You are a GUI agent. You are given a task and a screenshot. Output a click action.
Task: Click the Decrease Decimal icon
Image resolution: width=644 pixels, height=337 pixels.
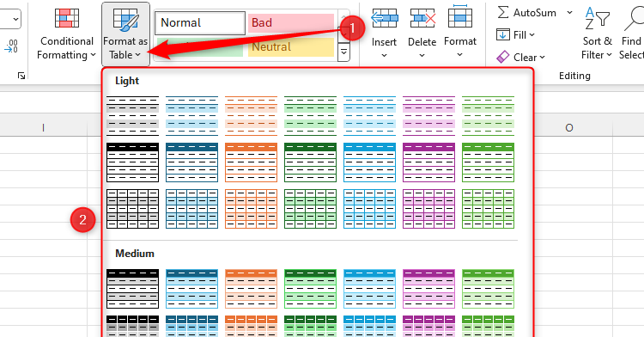coord(11,46)
